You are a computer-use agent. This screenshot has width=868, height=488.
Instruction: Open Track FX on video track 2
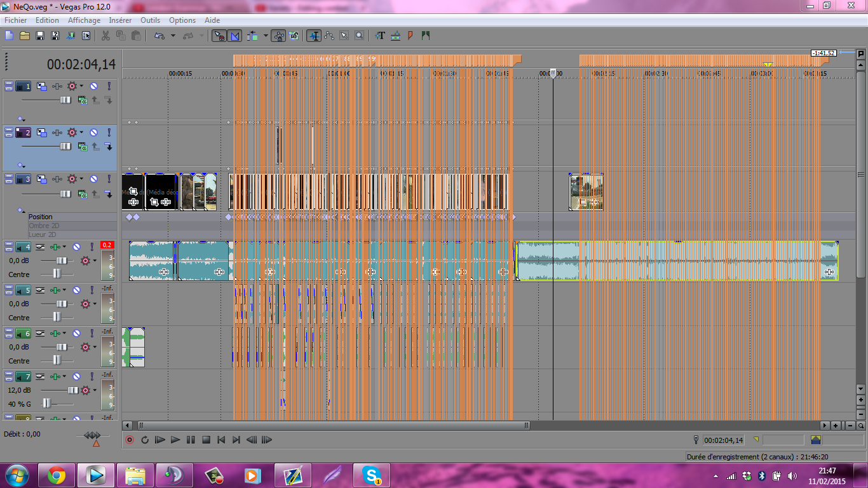(x=58, y=133)
